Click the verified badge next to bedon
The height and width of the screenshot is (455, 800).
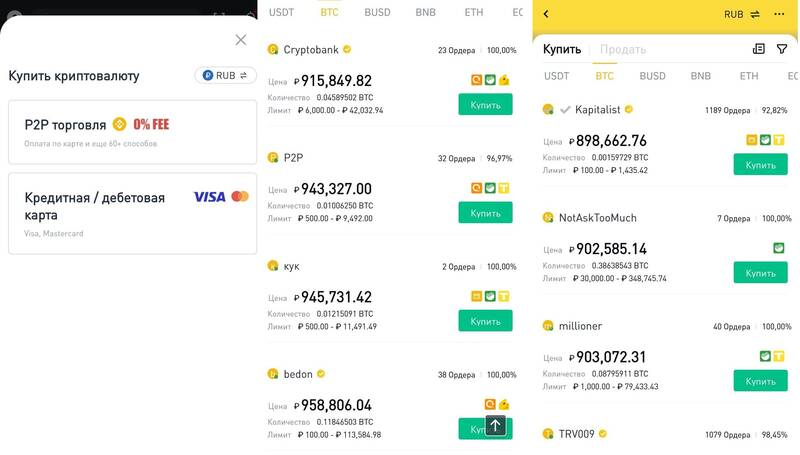(x=321, y=374)
